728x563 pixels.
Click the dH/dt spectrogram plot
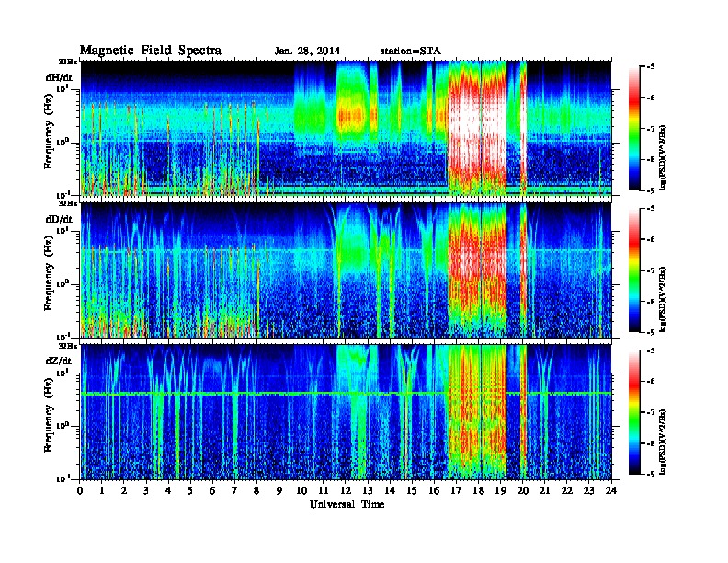(346, 128)
